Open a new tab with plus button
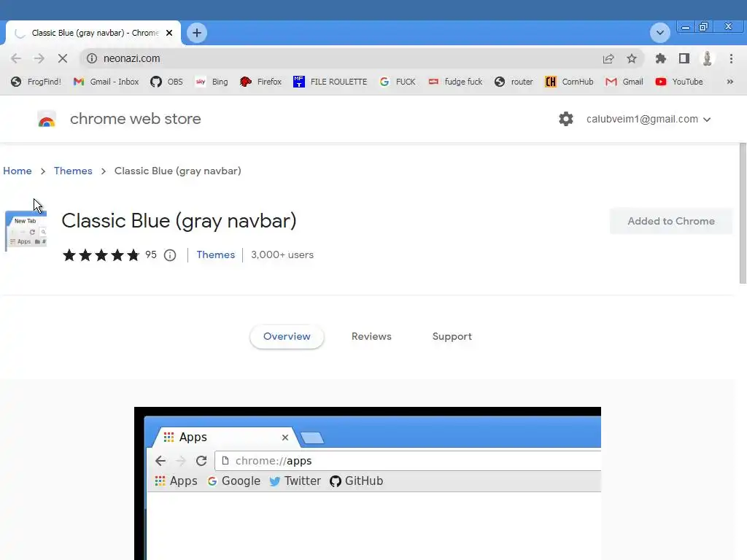This screenshot has width=747, height=560. (x=197, y=33)
